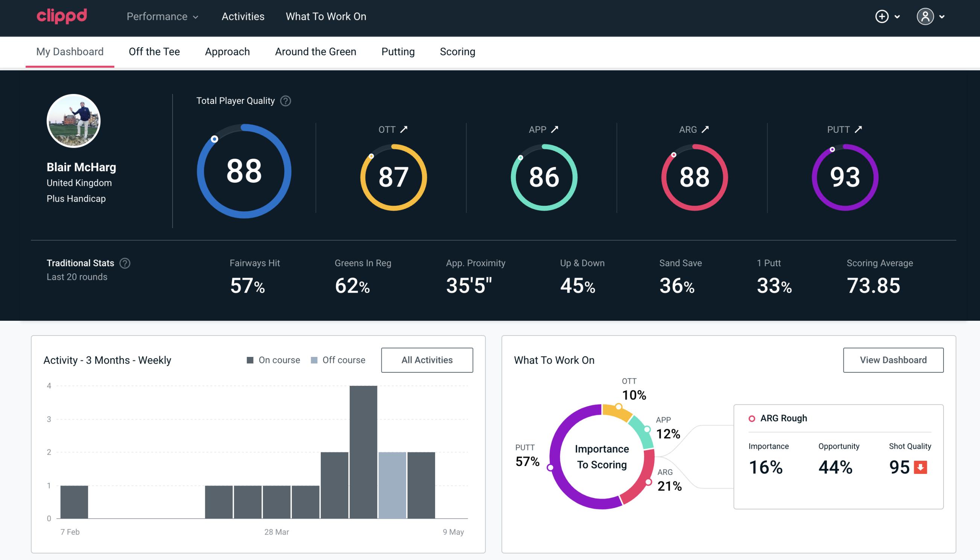Switch to the Scoring tab

tap(457, 51)
